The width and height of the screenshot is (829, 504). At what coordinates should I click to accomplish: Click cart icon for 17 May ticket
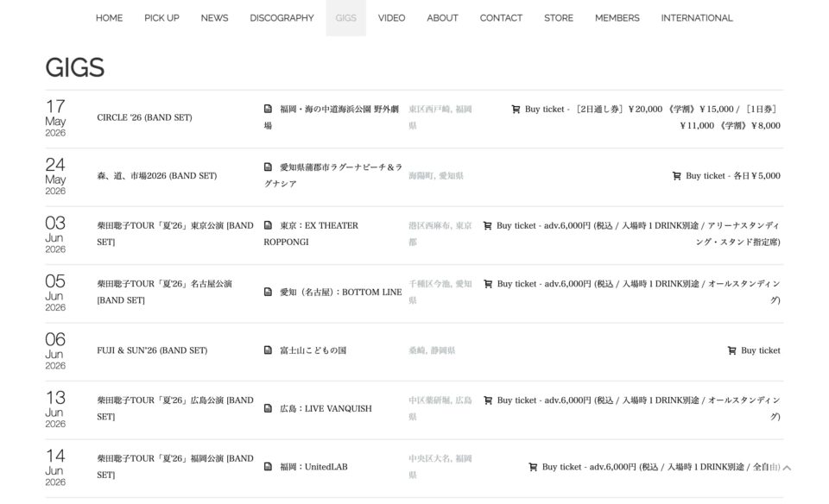point(516,110)
